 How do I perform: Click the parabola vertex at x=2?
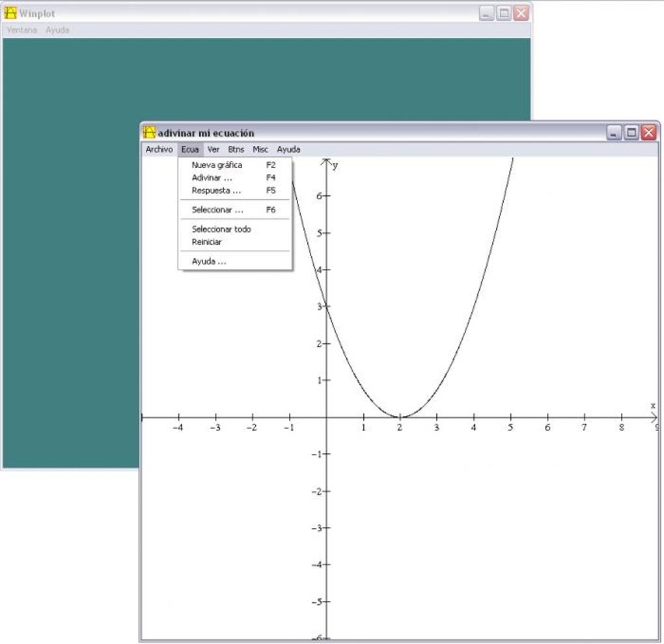tap(400, 417)
